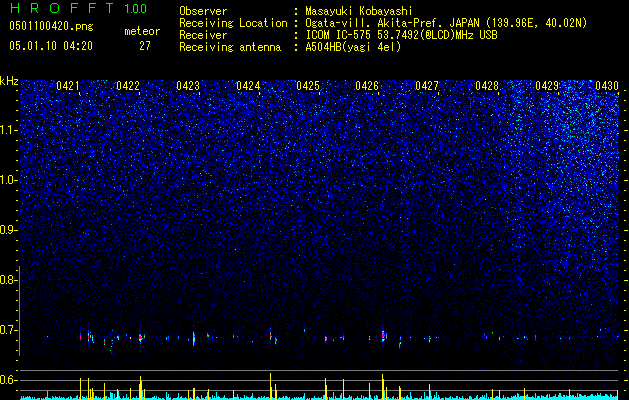Click antenna value A504HB(yagi 4el)
629x400 pixels.
click(353, 47)
